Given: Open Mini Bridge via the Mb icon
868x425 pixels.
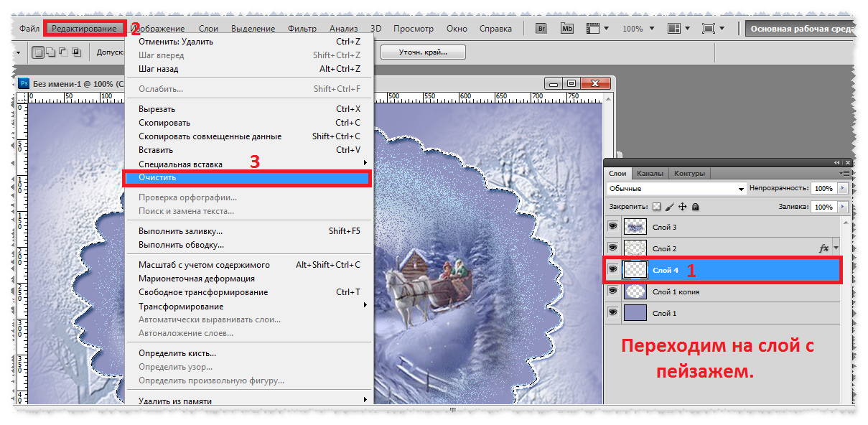Looking at the screenshot, I should [x=567, y=29].
